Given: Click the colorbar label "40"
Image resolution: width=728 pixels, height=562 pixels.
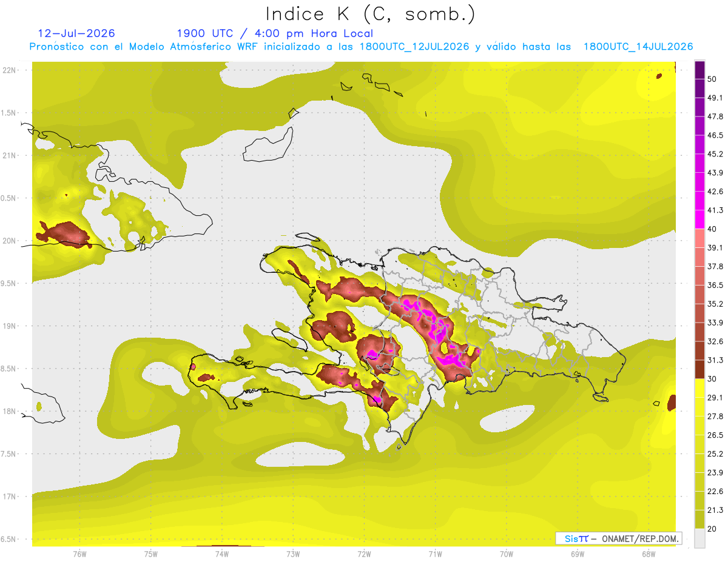Looking at the screenshot, I should point(712,229).
